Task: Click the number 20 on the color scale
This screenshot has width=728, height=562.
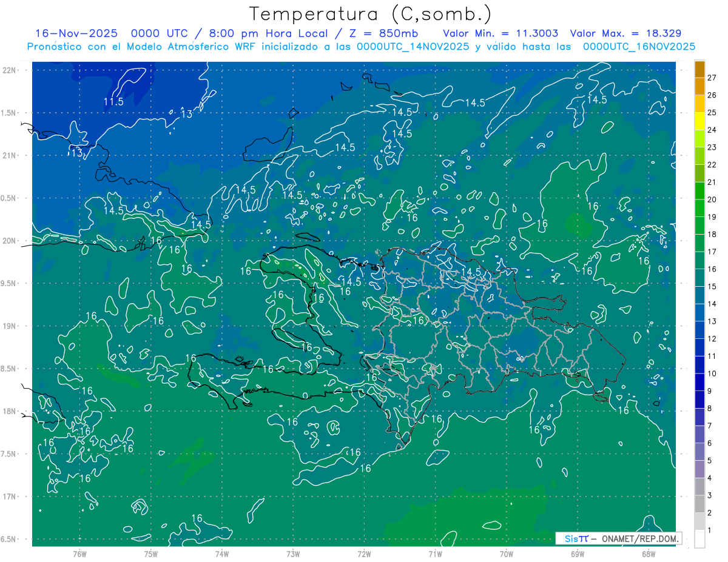Action: (x=712, y=199)
